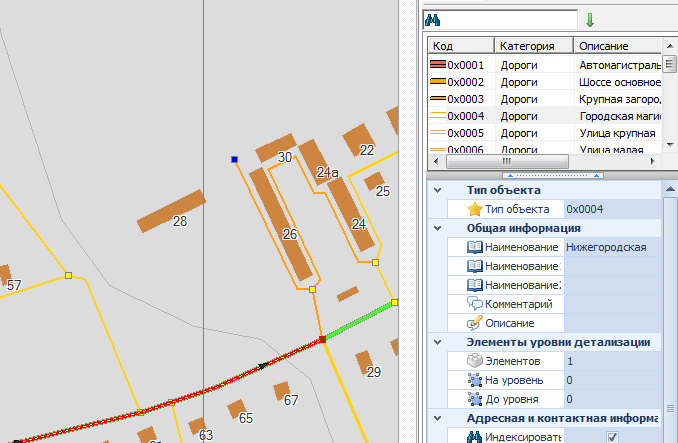Collapse Элементы уровни детализации section
The image size is (678, 443).
point(436,342)
